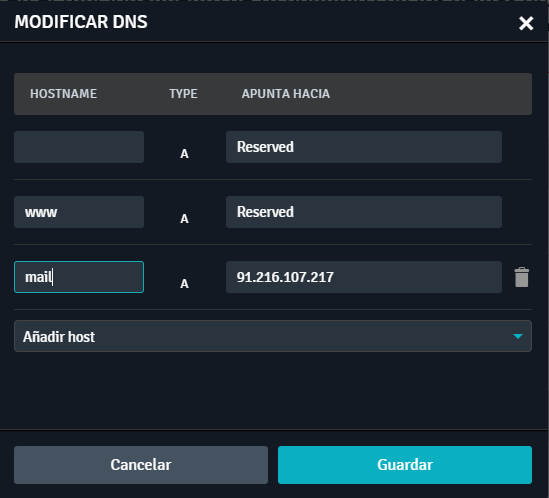Click the A record type in first row
The height and width of the screenshot is (498, 549).
tap(185, 154)
